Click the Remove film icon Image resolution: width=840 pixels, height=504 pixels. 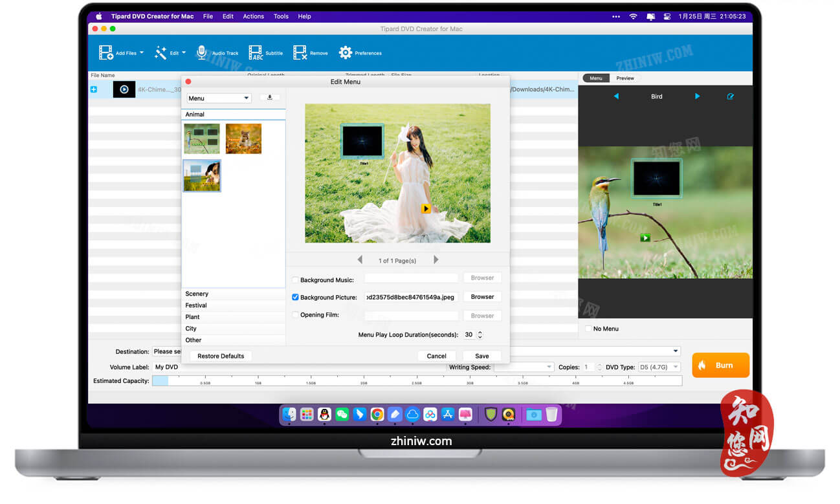point(300,53)
